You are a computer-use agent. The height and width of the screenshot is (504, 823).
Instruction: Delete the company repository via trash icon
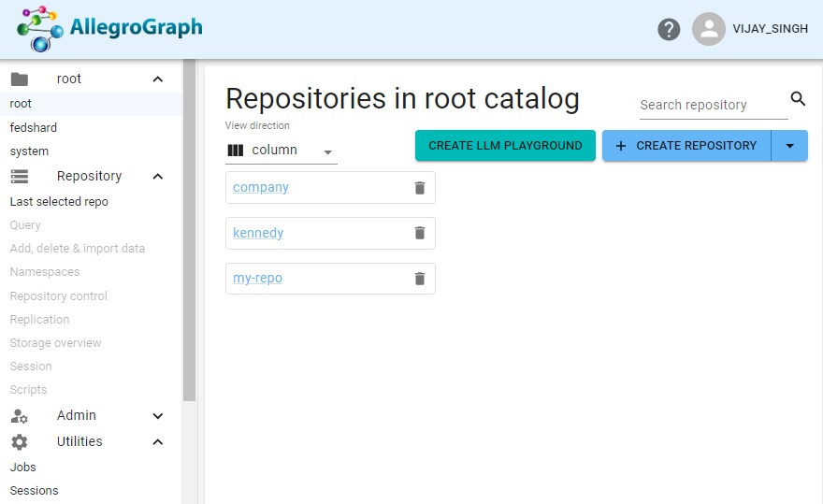click(x=420, y=187)
